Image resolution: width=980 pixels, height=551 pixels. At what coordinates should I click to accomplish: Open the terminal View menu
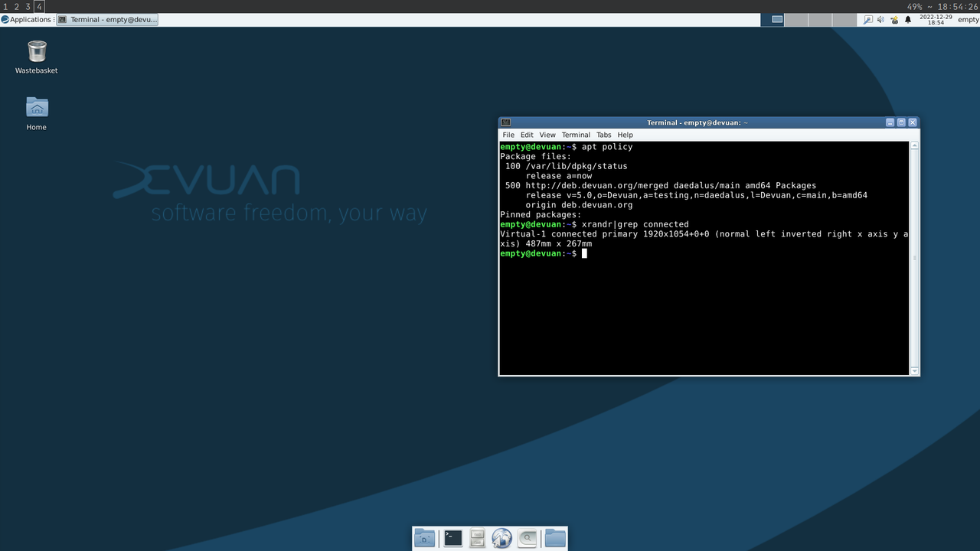547,135
